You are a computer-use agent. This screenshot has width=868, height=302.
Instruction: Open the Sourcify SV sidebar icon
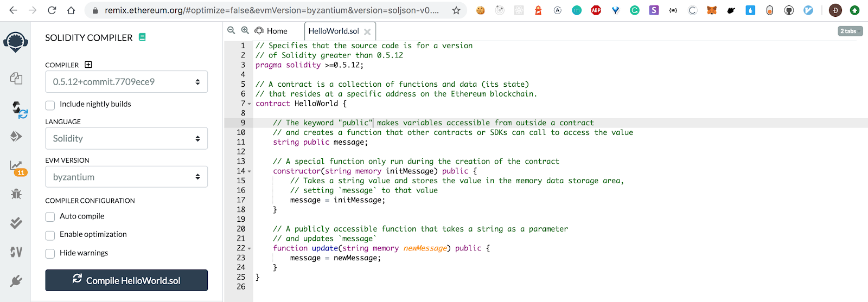click(x=16, y=252)
